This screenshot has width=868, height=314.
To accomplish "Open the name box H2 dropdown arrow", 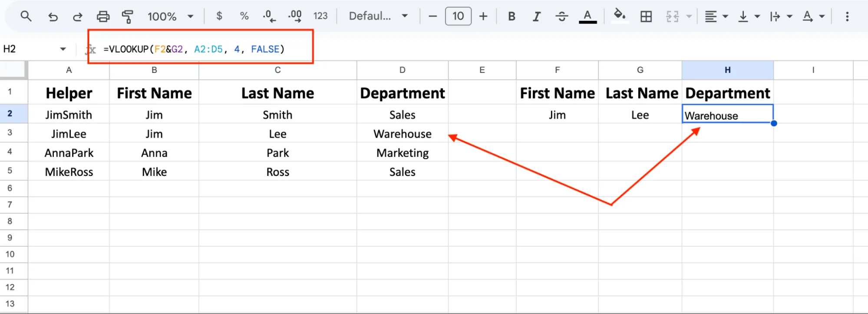I will (x=63, y=49).
